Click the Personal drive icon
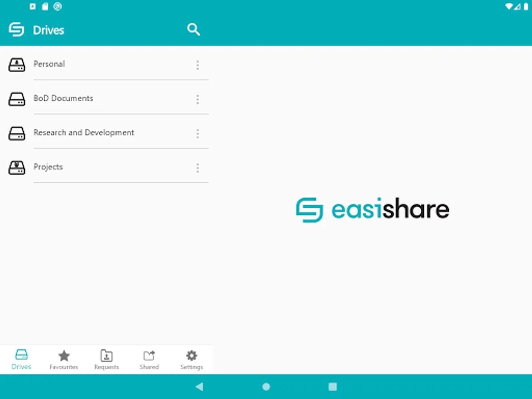Viewport: 532px width, 399px height. coord(17,64)
